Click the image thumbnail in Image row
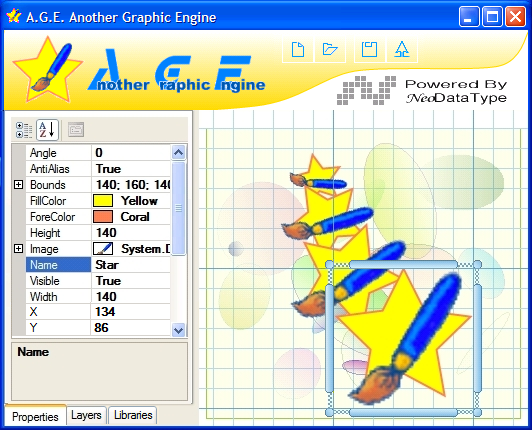The width and height of the screenshot is (532, 430). 103,249
